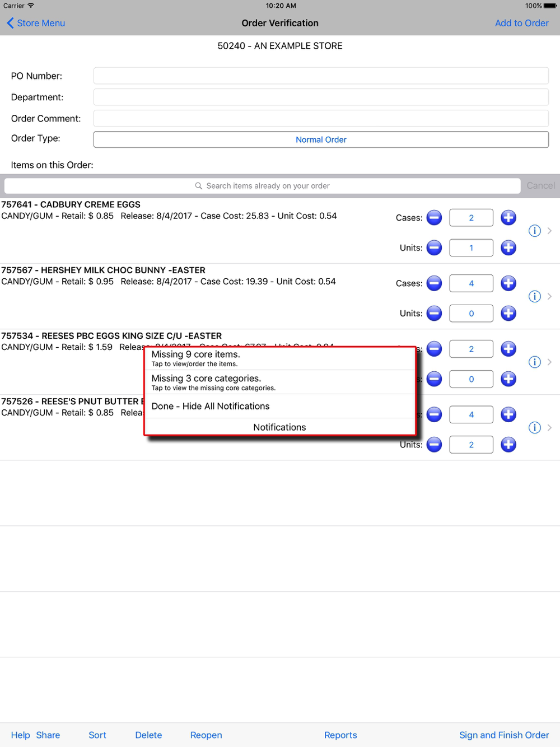The height and width of the screenshot is (747, 560).
Task: Increase cases for item 757526 Reese's Pnut Butter
Action: [x=508, y=414]
